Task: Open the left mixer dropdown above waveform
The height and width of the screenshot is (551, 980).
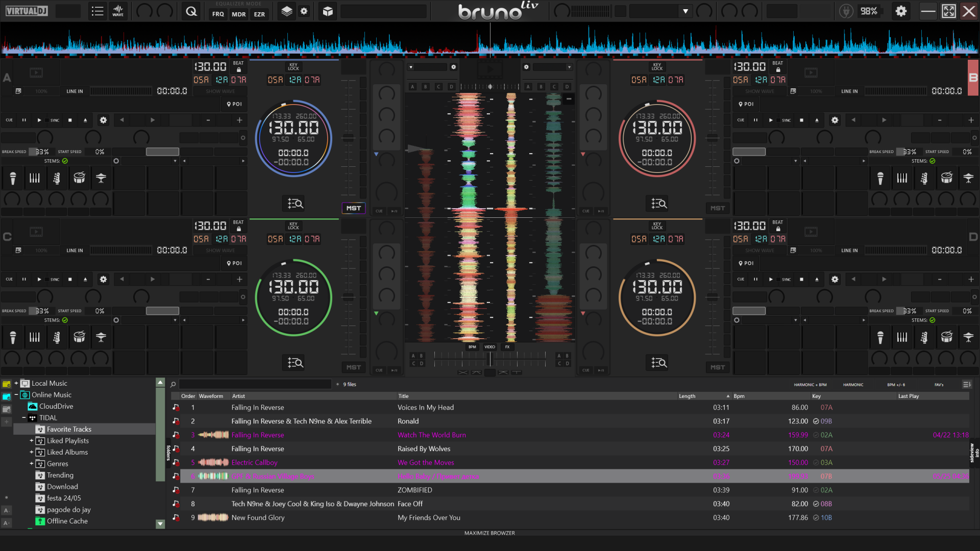Action: point(411,67)
